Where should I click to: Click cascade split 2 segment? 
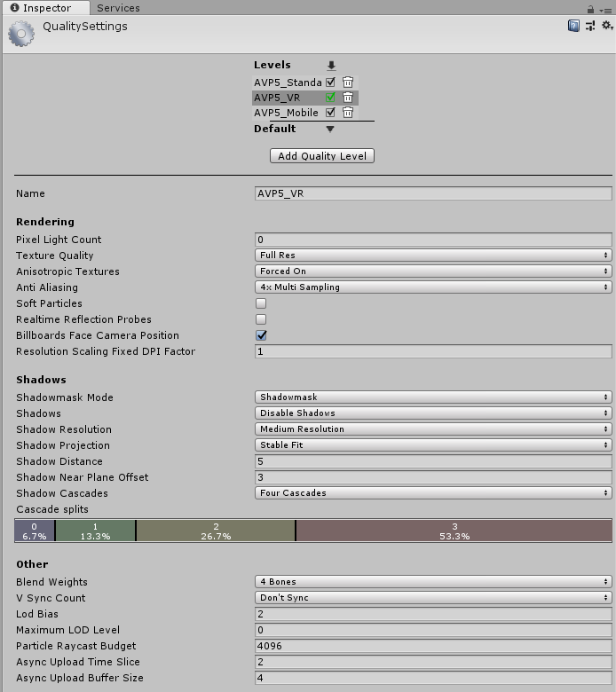pos(216,531)
